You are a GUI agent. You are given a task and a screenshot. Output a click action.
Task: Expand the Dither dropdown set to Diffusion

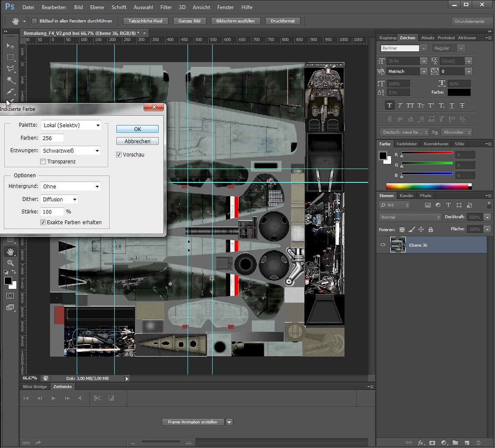[x=60, y=199]
